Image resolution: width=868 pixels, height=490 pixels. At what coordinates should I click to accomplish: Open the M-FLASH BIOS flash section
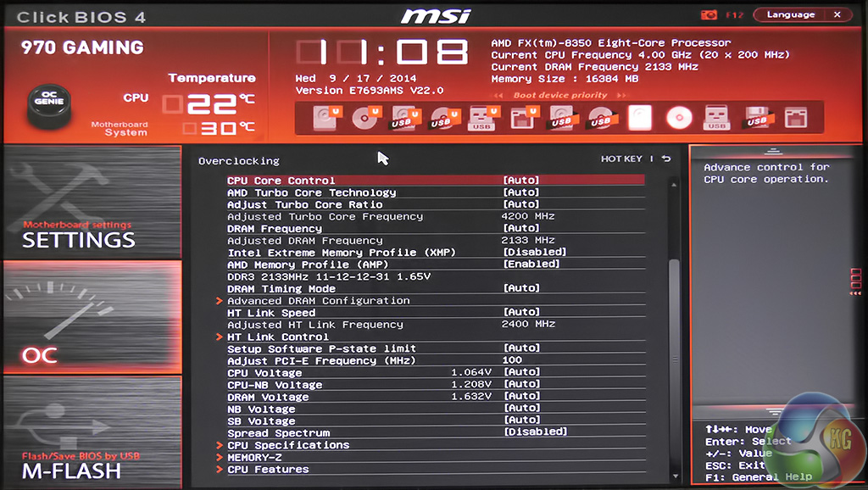(x=92, y=432)
